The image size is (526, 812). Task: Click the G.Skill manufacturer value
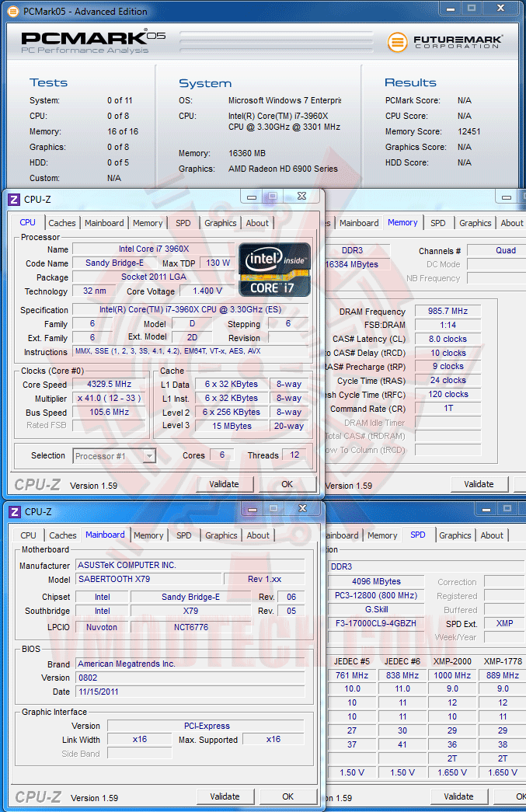[376, 609]
